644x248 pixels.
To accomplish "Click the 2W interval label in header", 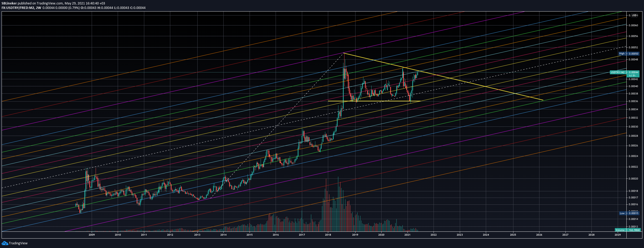I will 39,8.
